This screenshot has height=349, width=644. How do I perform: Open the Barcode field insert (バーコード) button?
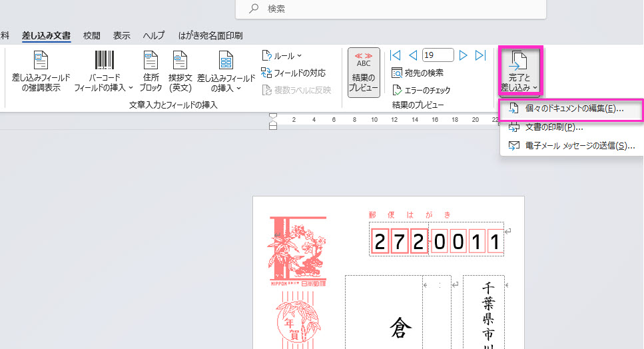pyautogui.click(x=104, y=71)
